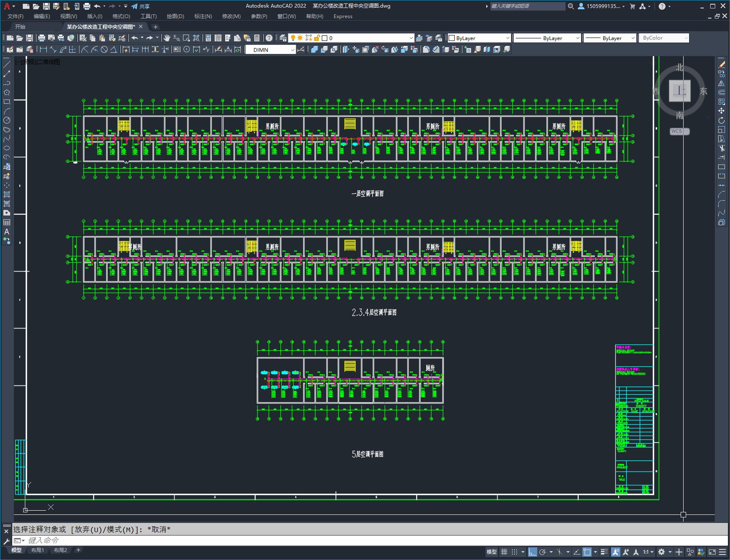Open the 1:1 annotation scale dropdown
Image resolution: width=730 pixels, height=560 pixels.
[x=648, y=552]
